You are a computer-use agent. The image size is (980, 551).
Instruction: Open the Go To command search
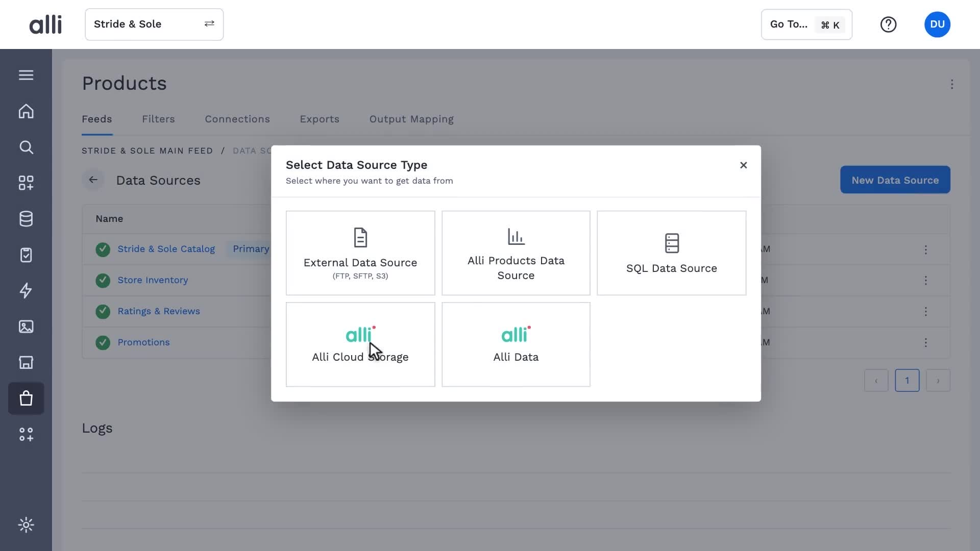[x=806, y=24]
